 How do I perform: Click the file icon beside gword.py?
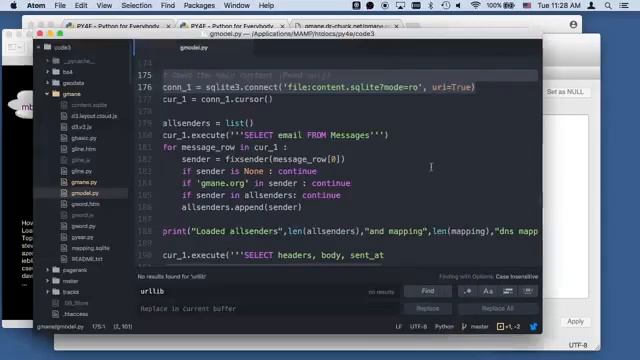pos(64,226)
